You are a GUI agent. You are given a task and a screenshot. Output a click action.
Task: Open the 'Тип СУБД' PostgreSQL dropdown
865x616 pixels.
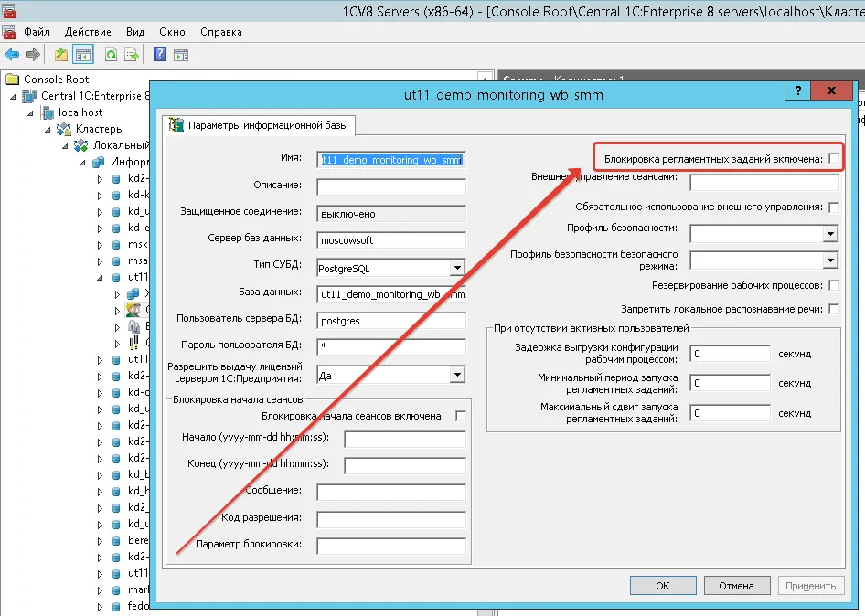[457, 269]
